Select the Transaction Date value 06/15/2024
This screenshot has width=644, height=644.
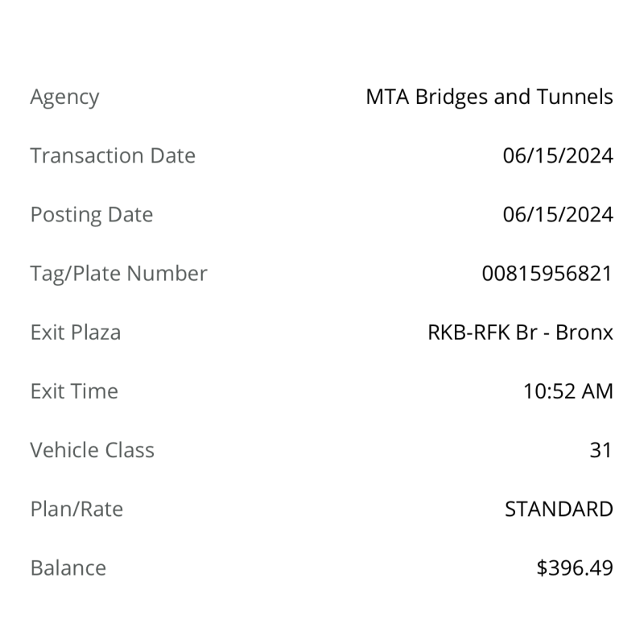click(558, 155)
